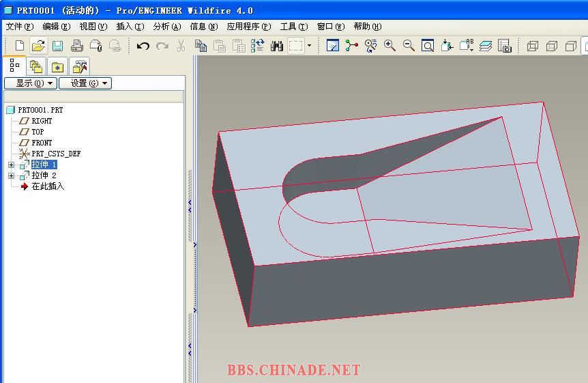Click the Refit view icon
The image size is (588, 383).
point(428,46)
